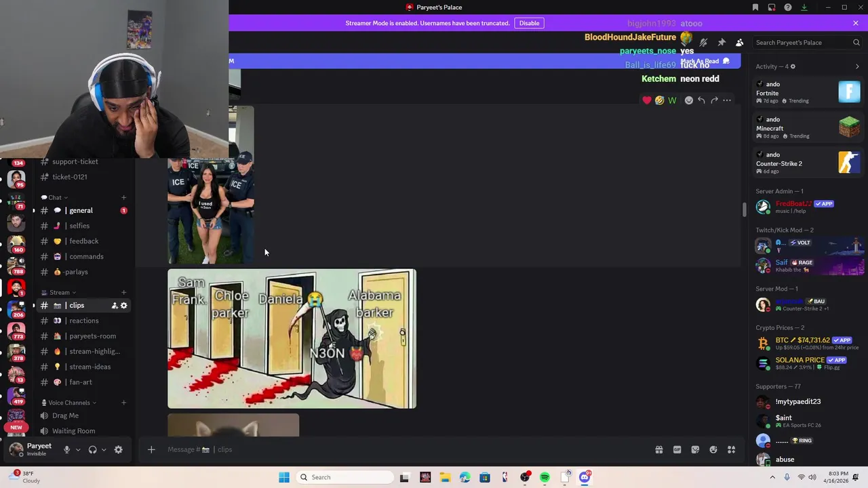868x488 pixels.
Task: Disable Streamer Mode from the banner
Action: pos(529,23)
